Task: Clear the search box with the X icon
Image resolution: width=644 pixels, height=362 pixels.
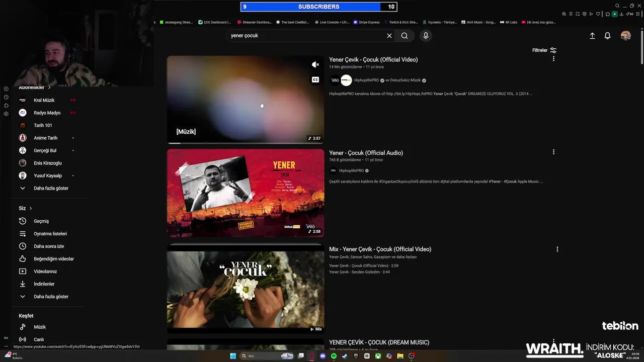Action: coord(389,36)
